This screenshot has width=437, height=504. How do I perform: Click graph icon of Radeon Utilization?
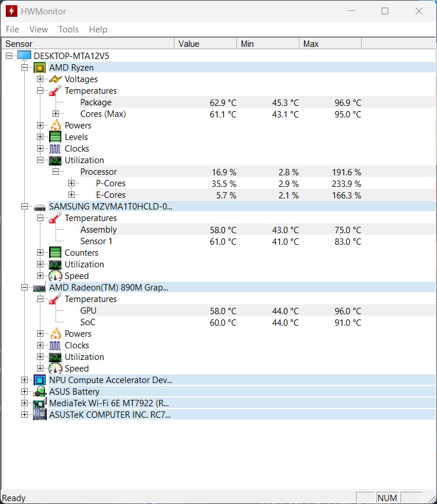pyautogui.click(x=55, y=357)
